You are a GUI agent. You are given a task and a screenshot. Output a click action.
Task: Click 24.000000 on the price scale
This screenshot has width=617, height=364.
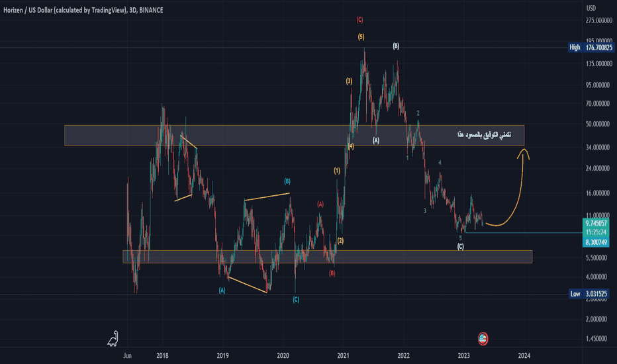point(599,168)
